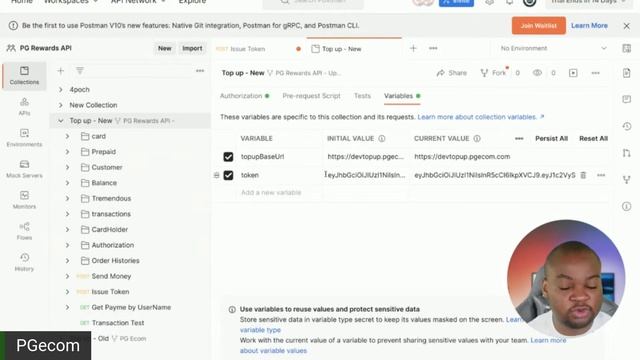The height and width of the screenshot is (360, 640).
Task: Expand the 4poch collection
Action: pos(60,89)
